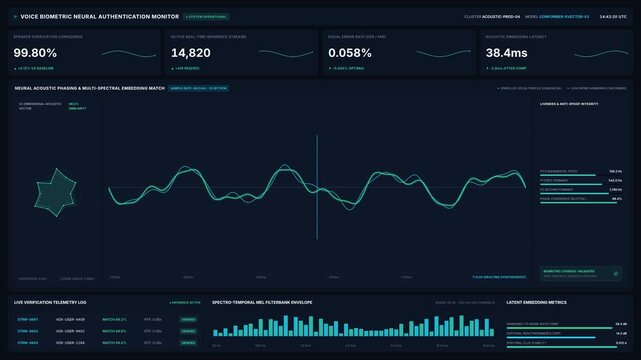Click the F2 Second Formant progress bar

click(574, 193)
